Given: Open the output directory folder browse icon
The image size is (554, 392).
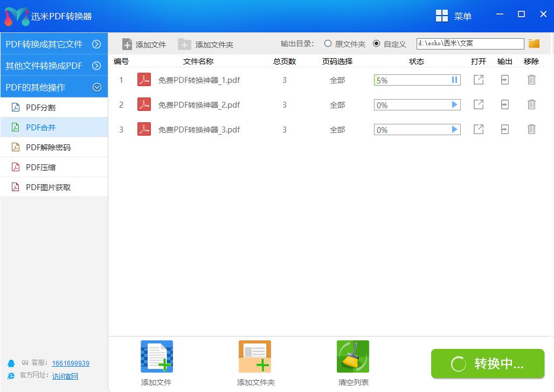Looking at the screenshot, I should (x=534, y=43).
